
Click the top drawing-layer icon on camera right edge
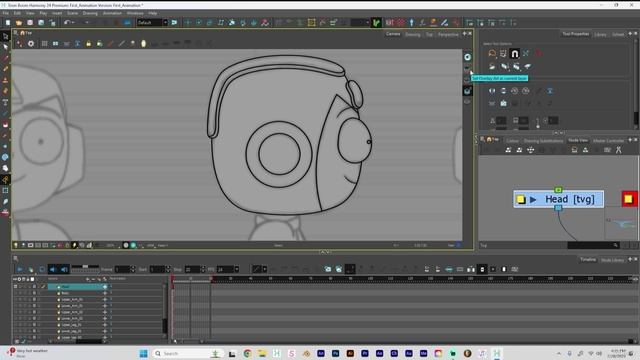(467, 57)
